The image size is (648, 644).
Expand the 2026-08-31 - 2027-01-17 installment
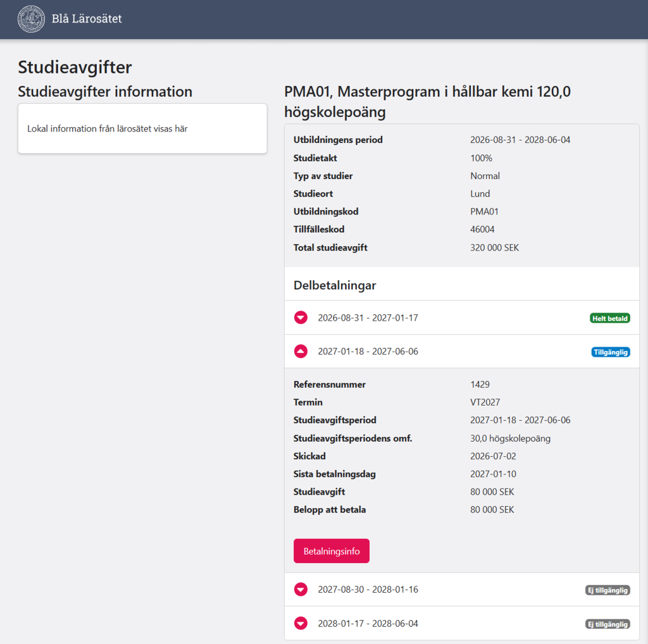(x=301, y=318)
